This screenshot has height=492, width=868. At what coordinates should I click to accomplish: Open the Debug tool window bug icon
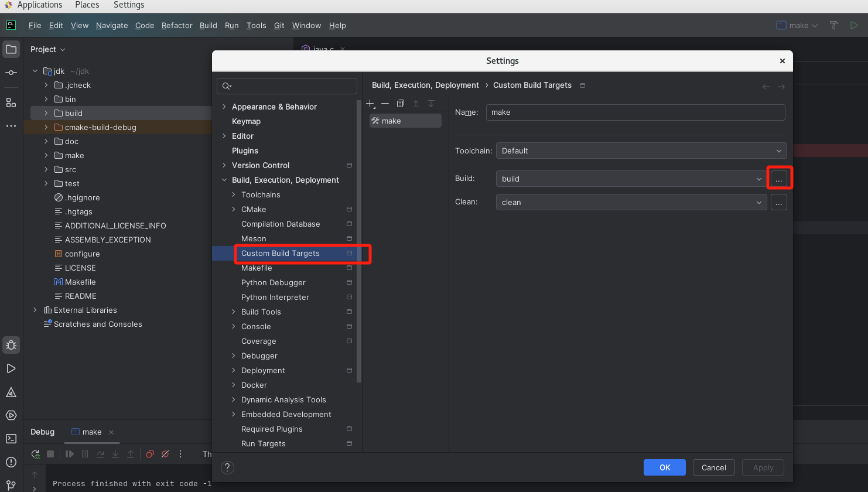[11, 345]
